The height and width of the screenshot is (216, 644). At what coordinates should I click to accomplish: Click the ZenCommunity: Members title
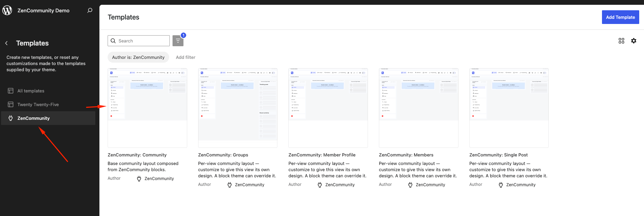(x=406, y=155)
